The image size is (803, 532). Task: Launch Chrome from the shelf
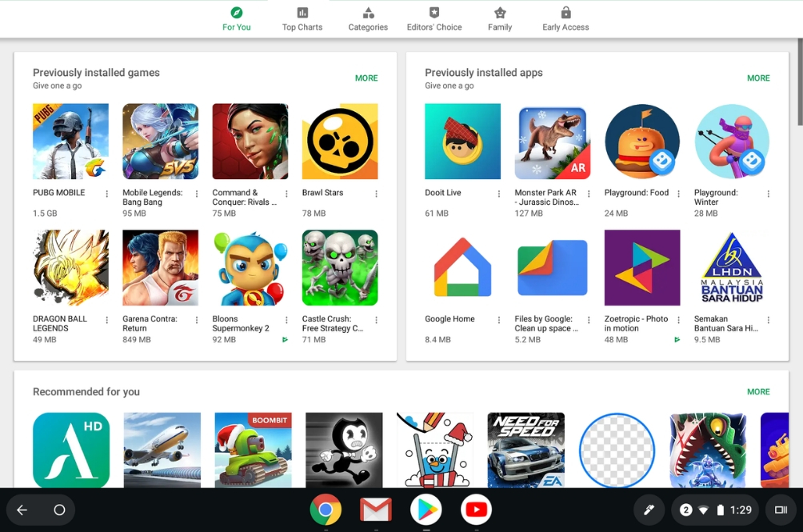click(326, 510)
